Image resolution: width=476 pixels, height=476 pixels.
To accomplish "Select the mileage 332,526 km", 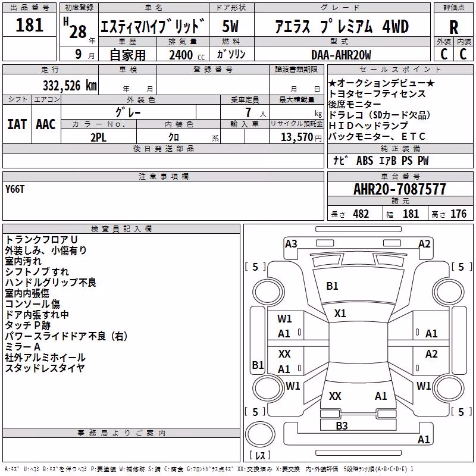I will pyautogui.click(x=70, y=86).
